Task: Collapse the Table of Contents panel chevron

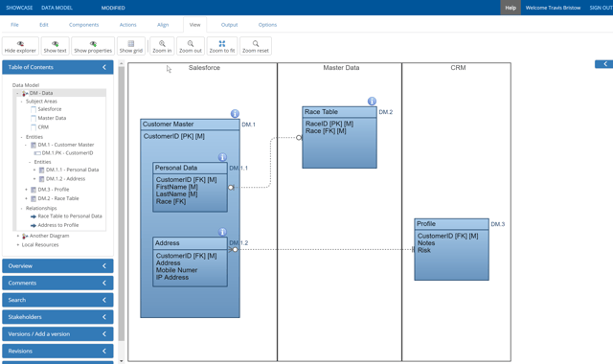Action: coord(104,67)
